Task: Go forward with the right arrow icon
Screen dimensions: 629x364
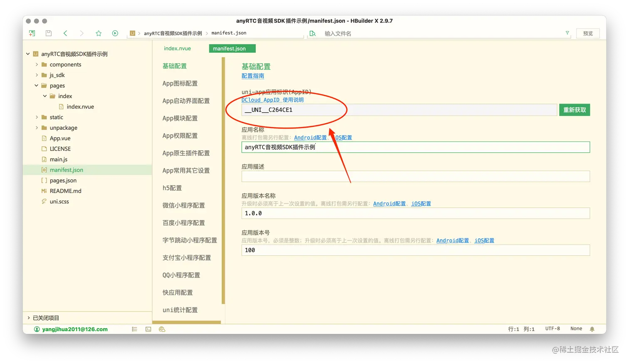Action: (x=82, y=33)
